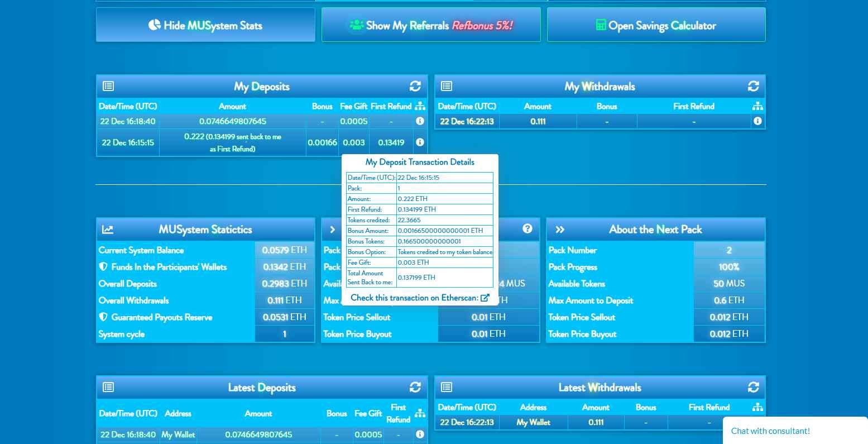Refresh the My Deposits table
The height and width of the screenshot is (444, 868).
[415, 86]
